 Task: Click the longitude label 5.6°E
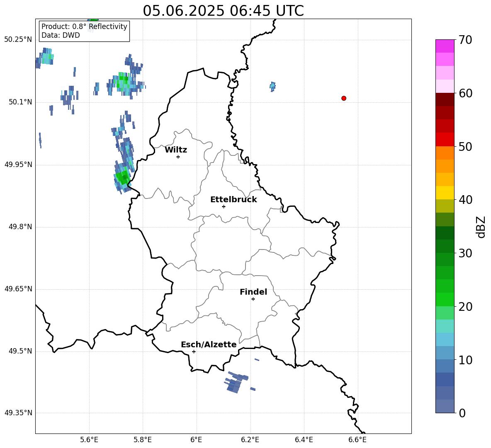[x=89, y=440]
